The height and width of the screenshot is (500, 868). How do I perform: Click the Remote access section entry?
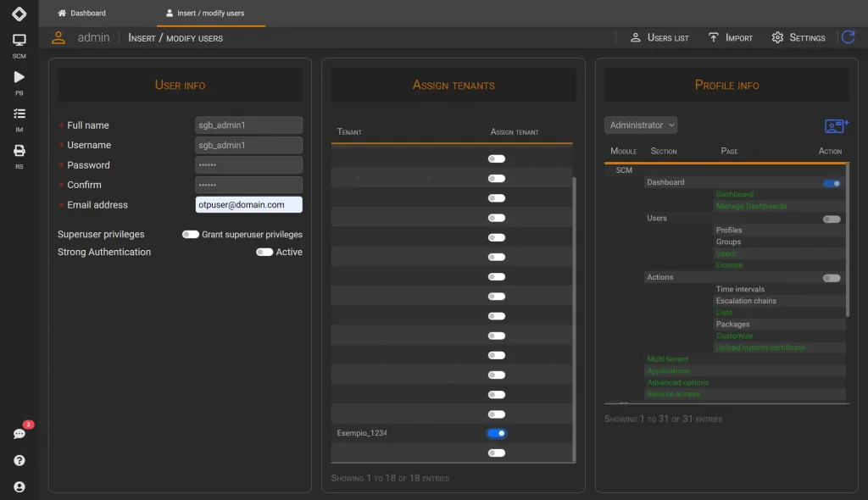[673, 394]
